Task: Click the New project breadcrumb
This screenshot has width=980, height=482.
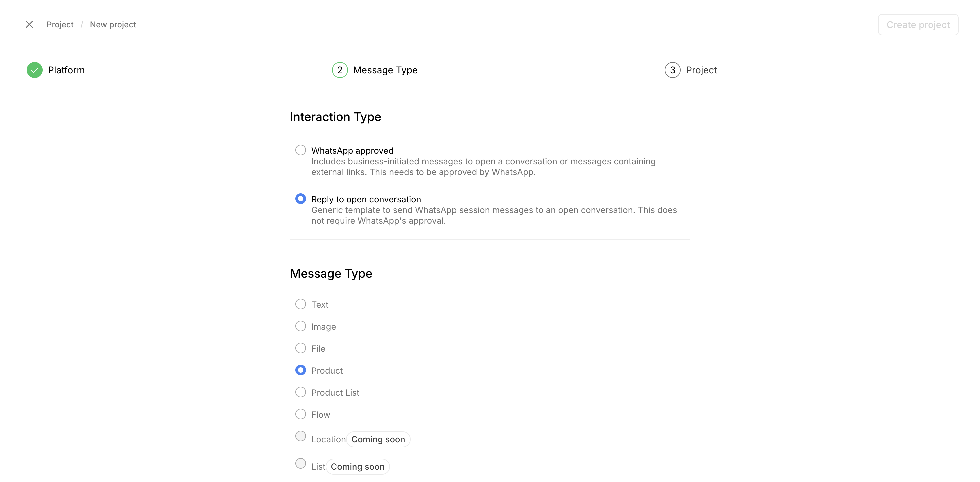Action: (x=113, y=24)
